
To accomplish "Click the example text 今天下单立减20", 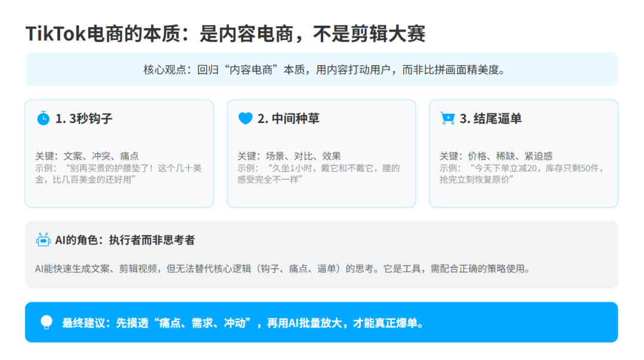I will coord(521,174).
